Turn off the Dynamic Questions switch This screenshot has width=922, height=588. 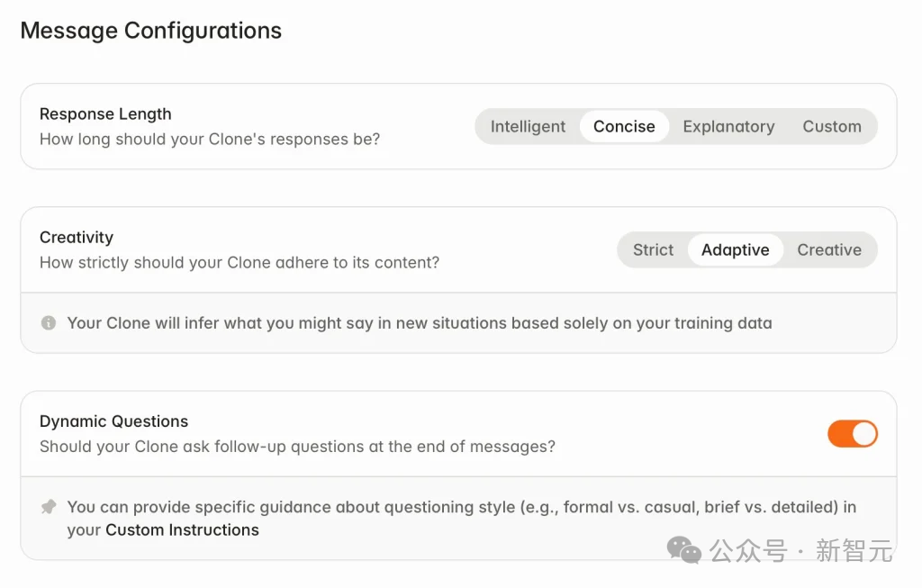(853, 434)
